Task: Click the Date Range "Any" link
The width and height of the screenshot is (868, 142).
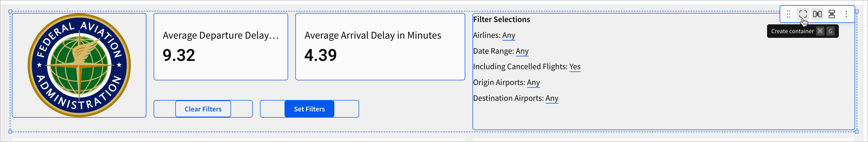Action: [x=522, y=51]
